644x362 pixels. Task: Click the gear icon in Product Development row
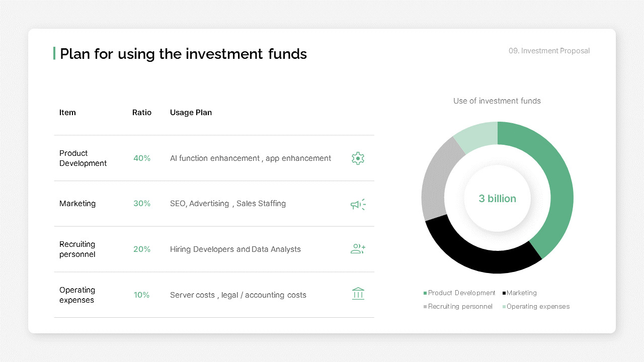click(358, 158)
